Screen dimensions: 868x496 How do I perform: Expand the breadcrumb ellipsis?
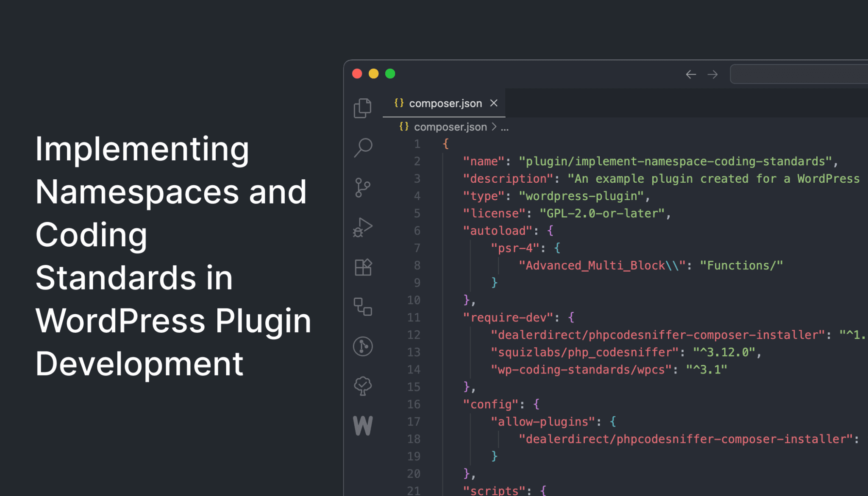click(505, 127)
